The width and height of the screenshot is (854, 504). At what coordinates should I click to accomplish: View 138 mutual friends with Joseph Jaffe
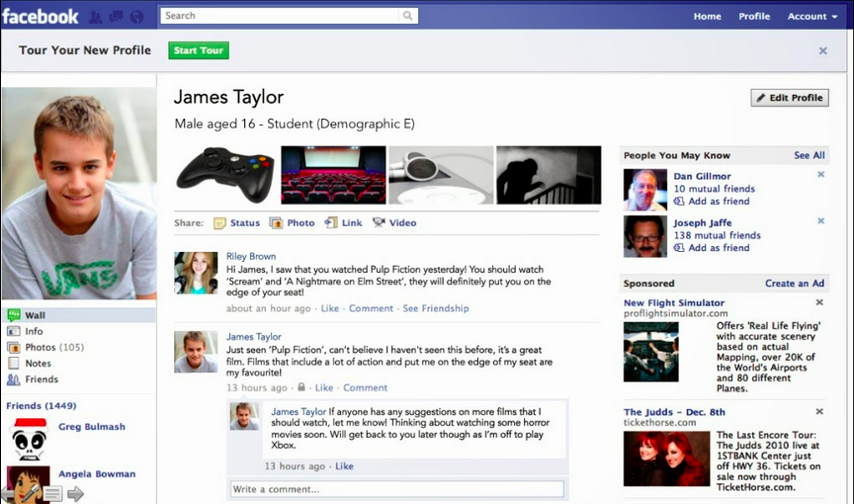(x=718, y=235)
